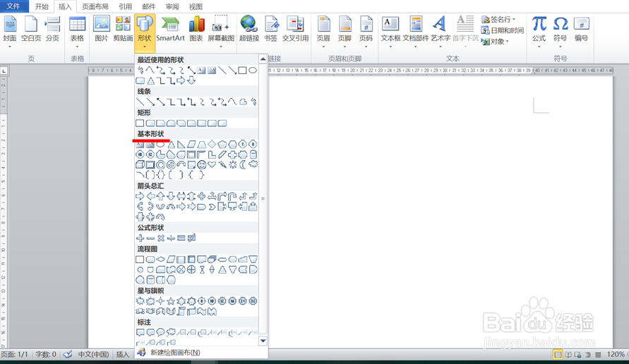Switch to the 页面布局 page layout tab

[x=95, y=6]
